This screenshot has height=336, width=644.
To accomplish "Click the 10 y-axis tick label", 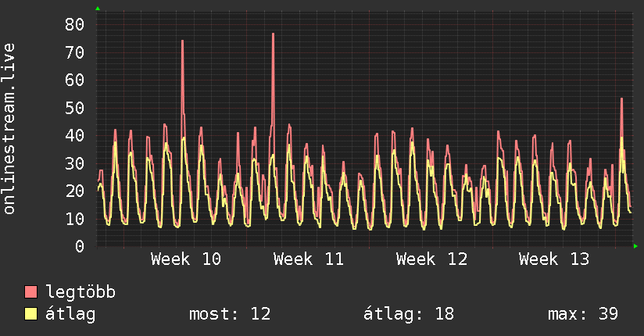I will coord(74,219).
